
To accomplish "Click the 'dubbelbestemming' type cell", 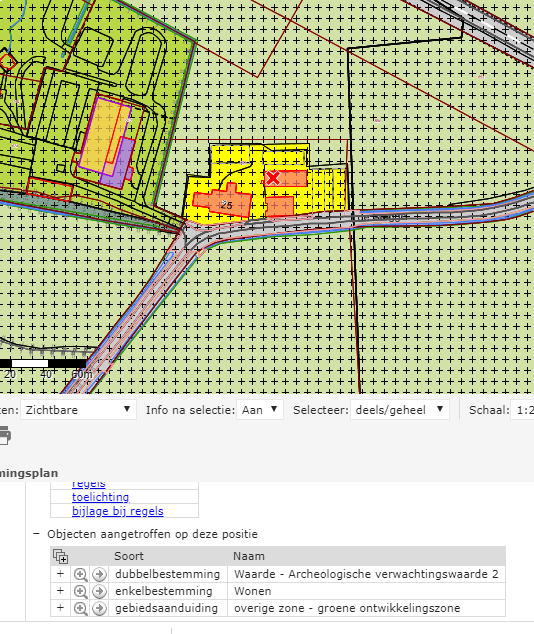I will tap(168, 574).
